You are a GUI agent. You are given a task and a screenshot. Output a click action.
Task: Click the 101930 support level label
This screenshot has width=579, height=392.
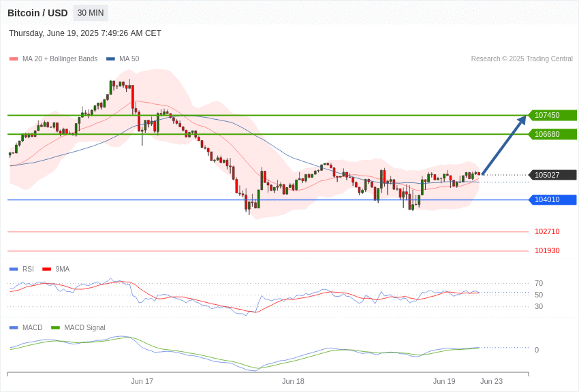point(547,250)
